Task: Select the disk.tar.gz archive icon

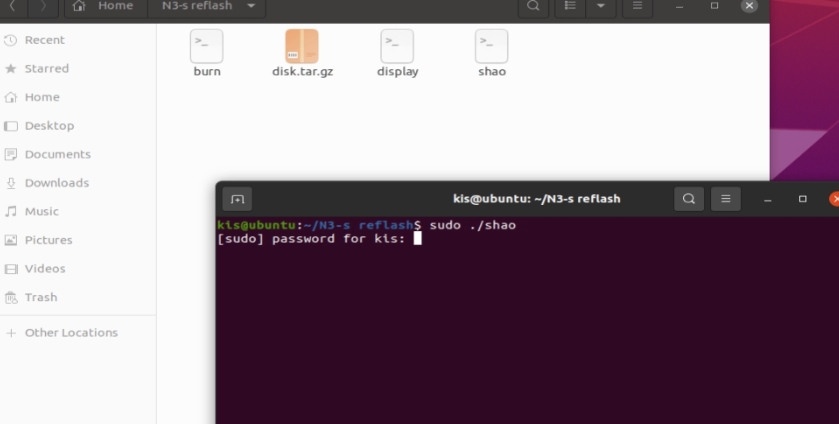Action: pyautogui.click(x=302, y=46)
